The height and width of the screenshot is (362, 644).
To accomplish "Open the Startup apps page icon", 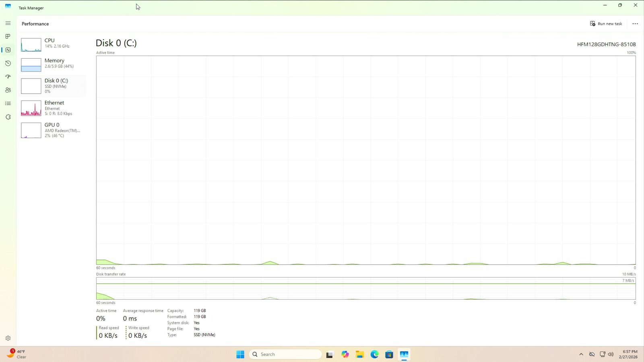I will (x=8, y=76).
